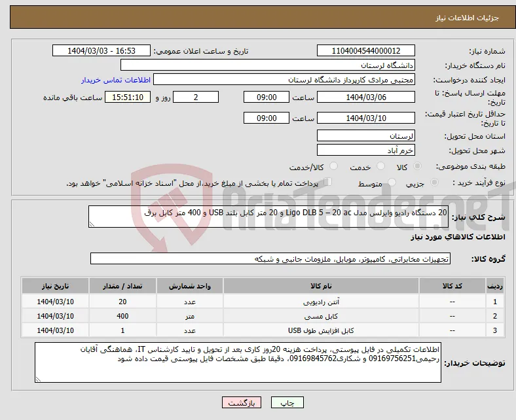This screenshot has width=516, height=420.
Task: Click the quantity cell showing 400
Action: coord(122,316)
